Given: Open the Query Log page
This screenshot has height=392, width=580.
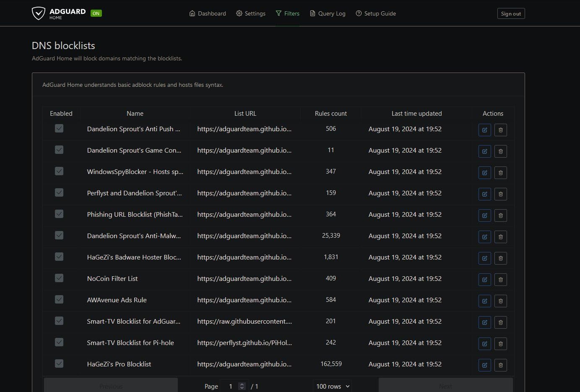Looking at the screenshot, I should pos(328,13).
